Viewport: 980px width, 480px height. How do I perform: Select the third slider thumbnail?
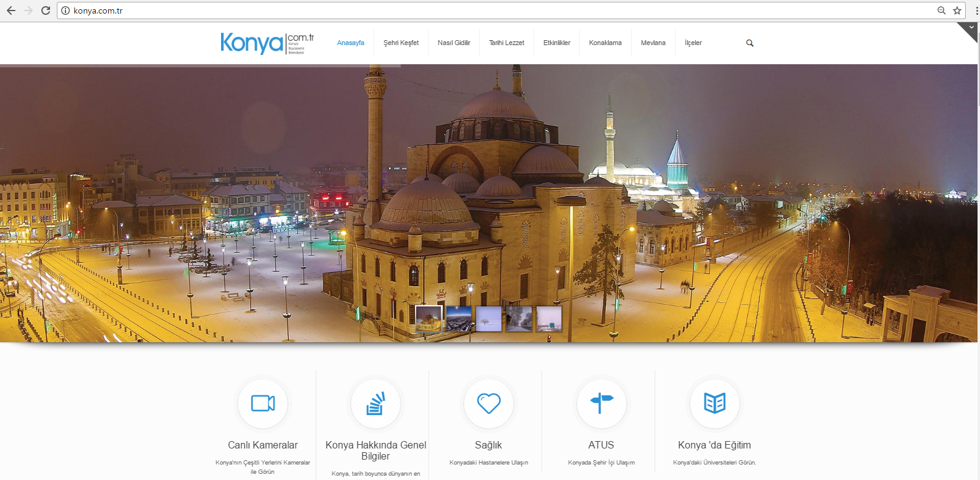point(489,319)
